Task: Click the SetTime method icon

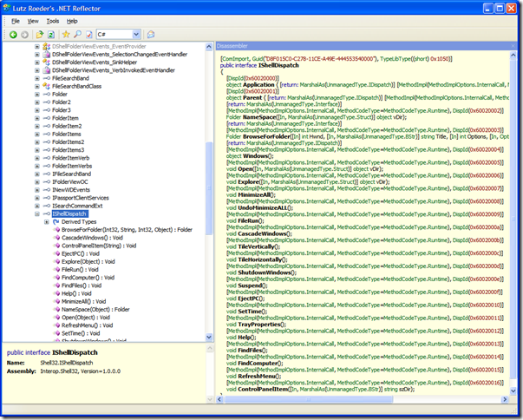Action: coord(57,333)
